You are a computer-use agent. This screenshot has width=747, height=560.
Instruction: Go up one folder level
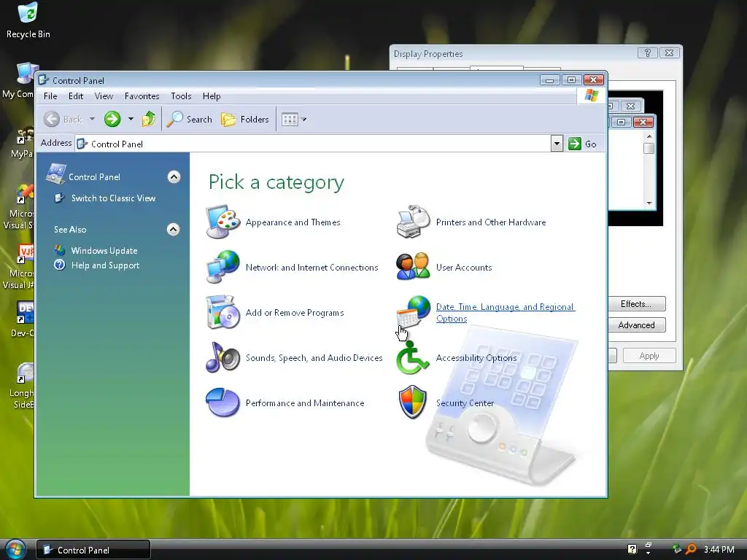pos(149,119)
